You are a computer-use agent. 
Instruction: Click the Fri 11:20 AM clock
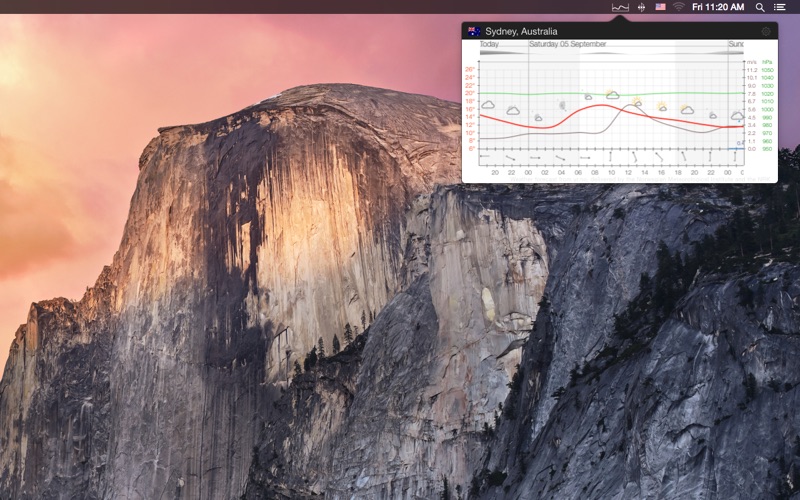[x=718, y=7]
